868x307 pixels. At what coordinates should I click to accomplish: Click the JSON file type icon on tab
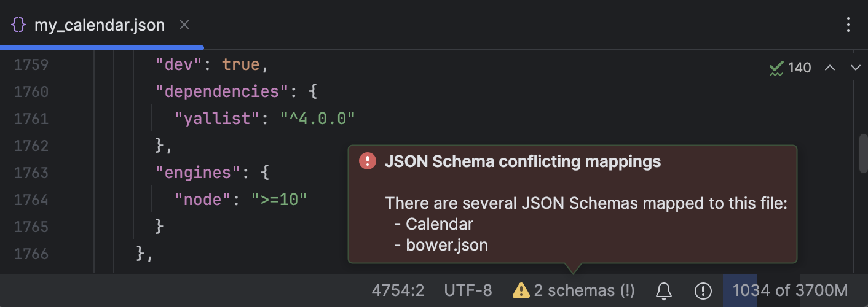tap(19, 25)
